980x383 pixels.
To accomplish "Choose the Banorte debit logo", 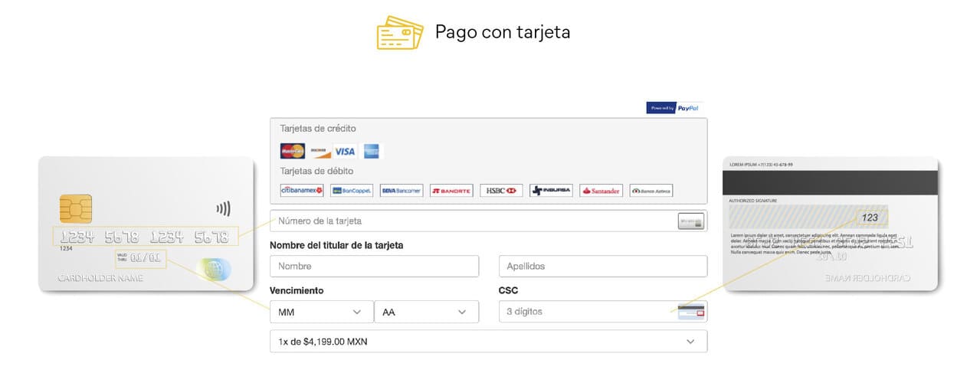I will click(451, 190).
